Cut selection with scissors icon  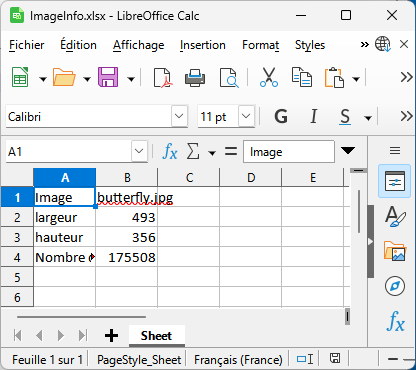point(269,77)
